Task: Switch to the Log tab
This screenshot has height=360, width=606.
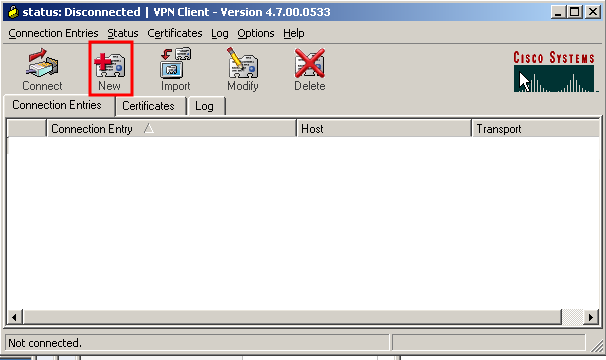Action: point(206,106)
